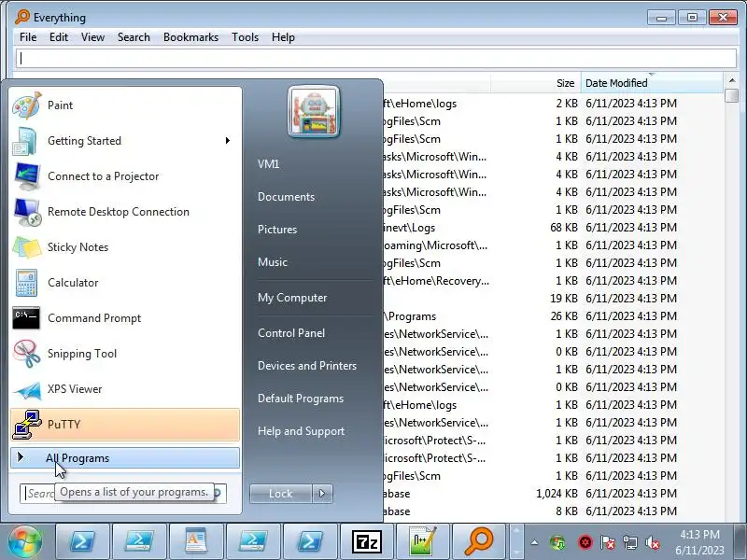Click the network status tray icon
Image resolution: width=747 pixels, height=560 pixels.
point(629,542)
